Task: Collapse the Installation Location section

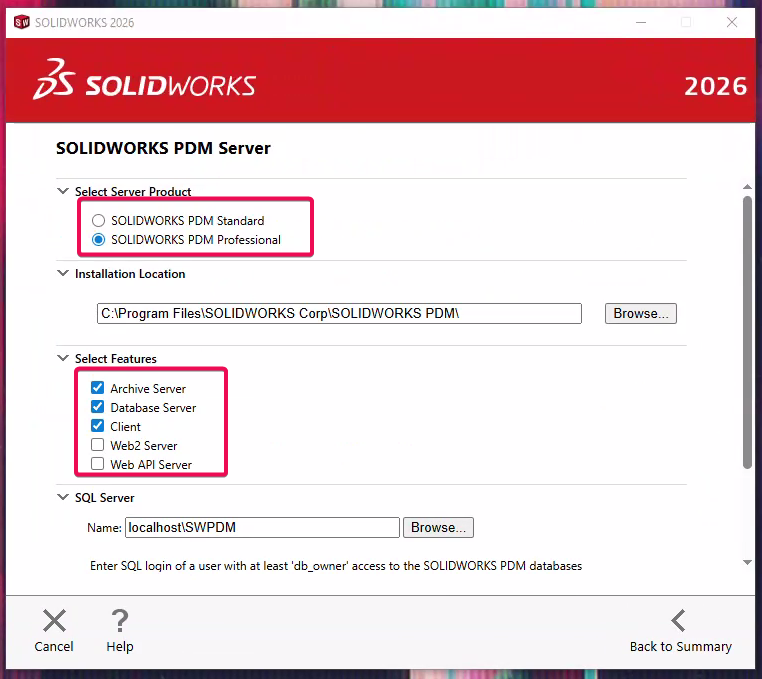Action: coord(64,274)
